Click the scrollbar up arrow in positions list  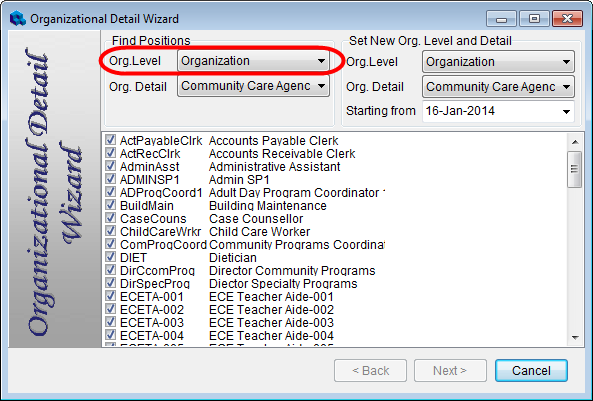[575, 142]
